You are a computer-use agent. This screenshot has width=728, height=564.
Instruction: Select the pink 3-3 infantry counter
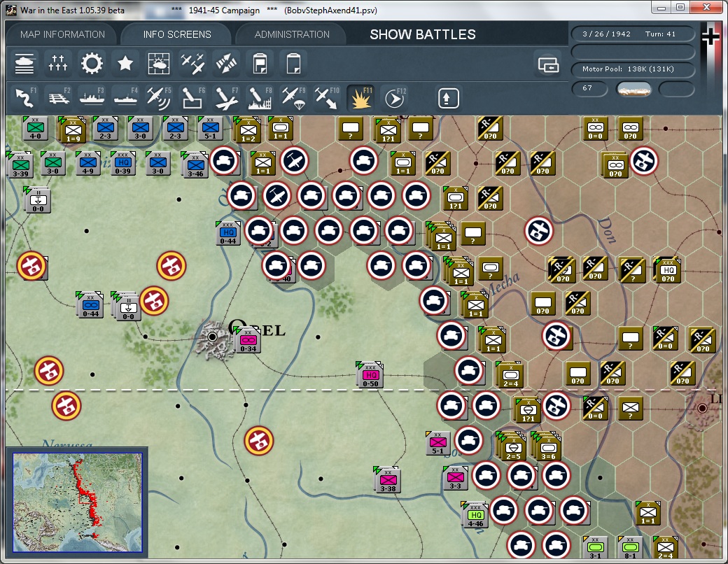(455, 478)
